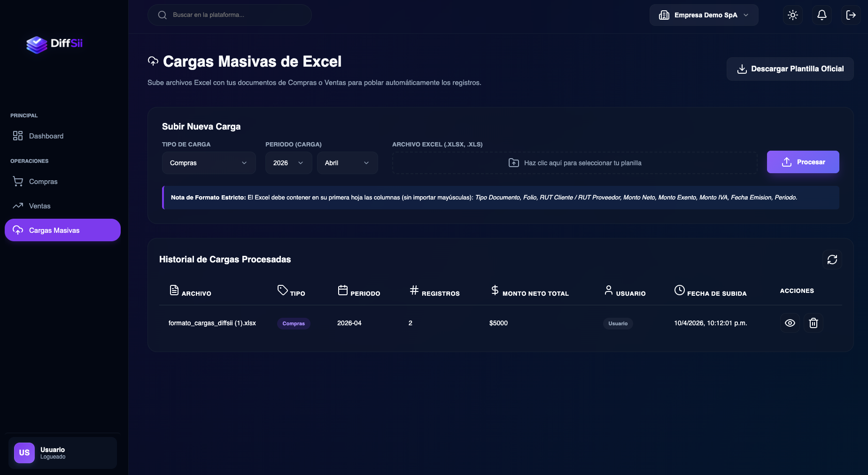The width and height of the screenshot is (868, 475).
Task: Click the Excel file selection area
Action: coord(574,163)
